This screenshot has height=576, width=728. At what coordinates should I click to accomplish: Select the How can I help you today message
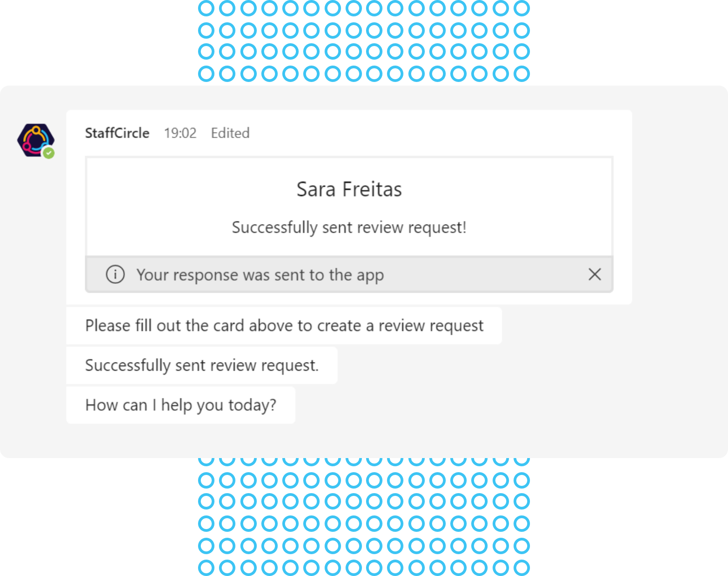tap(181, 405)
